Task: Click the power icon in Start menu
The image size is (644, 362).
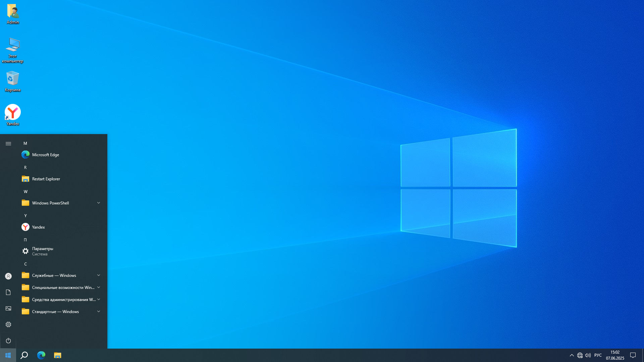Action: (x=8, y=341)
